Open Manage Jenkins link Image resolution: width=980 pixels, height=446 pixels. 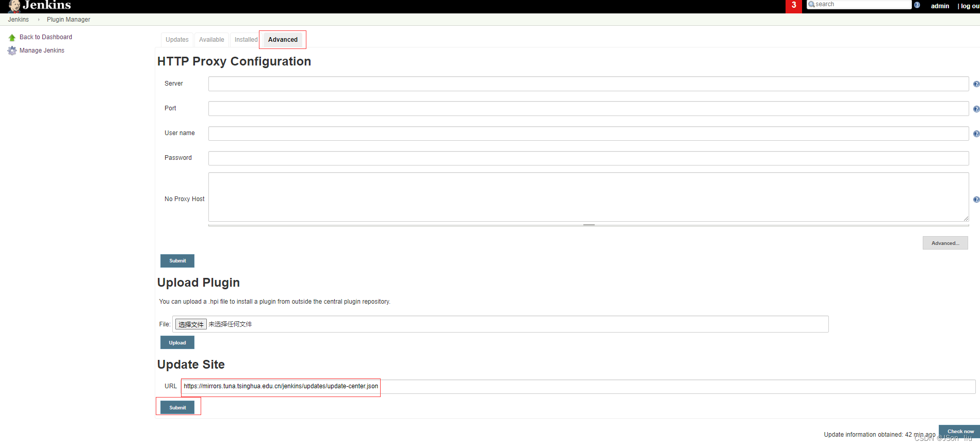pyautogui.click(x=42, y=51)
